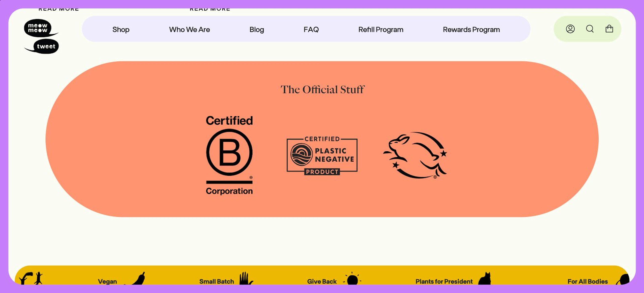Click the search magnifier icon

590,29
